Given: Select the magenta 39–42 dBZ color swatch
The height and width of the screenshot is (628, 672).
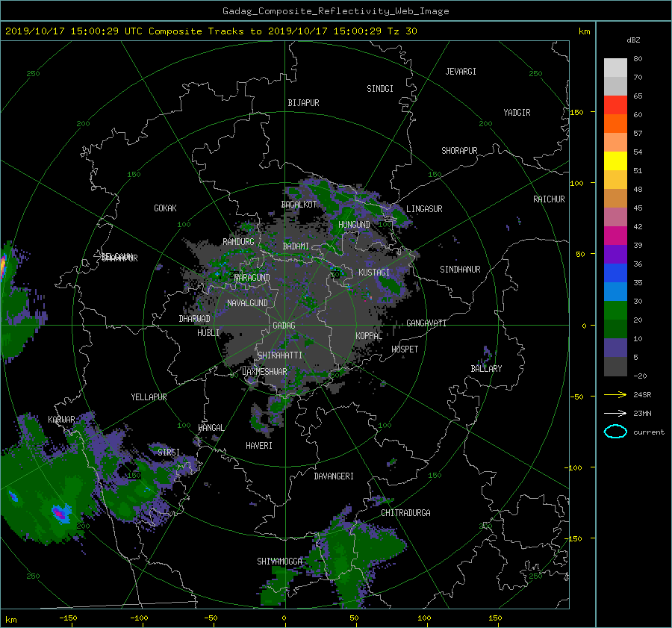Looking at the screenshot, I should tap(615, 235).
